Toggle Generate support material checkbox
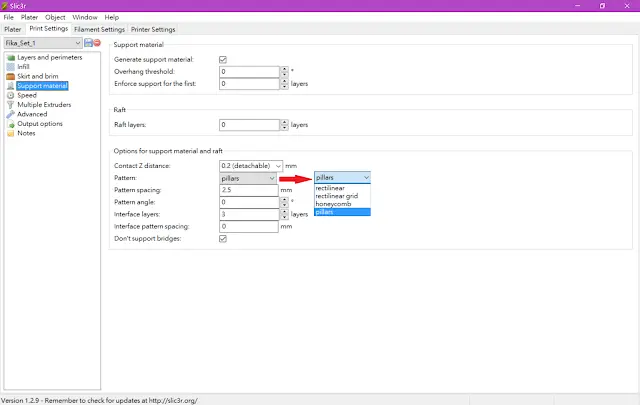The height and width of the screenshot is (405, 640). (x=223, y=60)
